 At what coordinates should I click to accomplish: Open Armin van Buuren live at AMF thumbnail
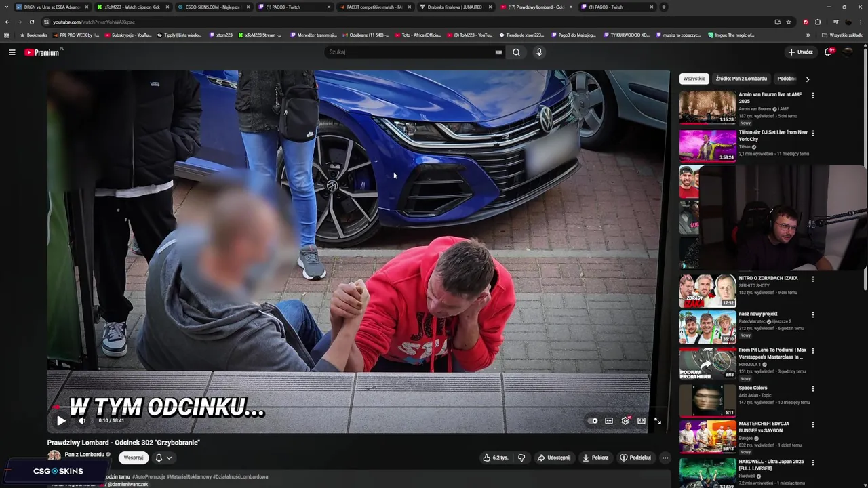(707, 107)
